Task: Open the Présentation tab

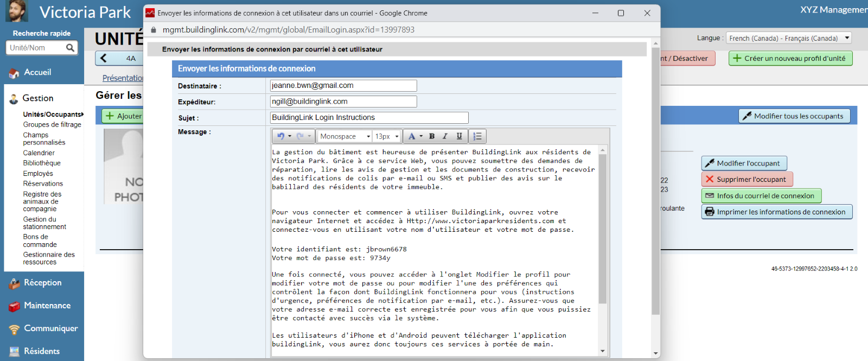Action: [123, 78]
